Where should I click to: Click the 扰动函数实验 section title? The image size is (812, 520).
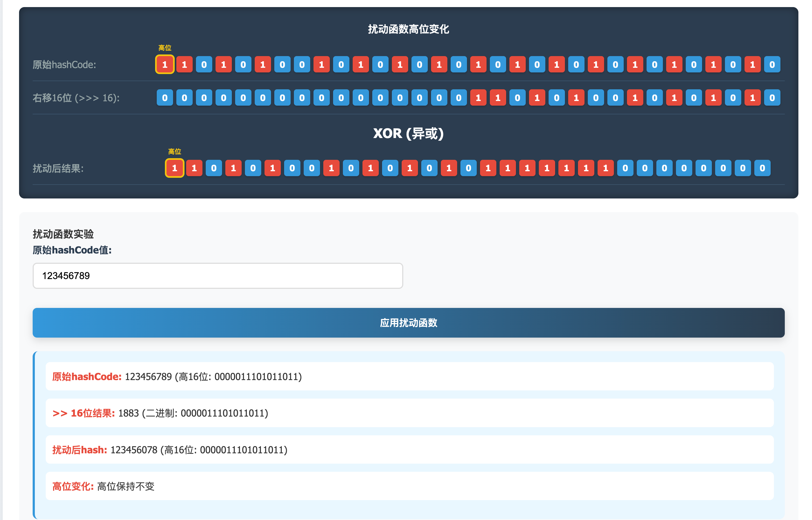[63, 234]
